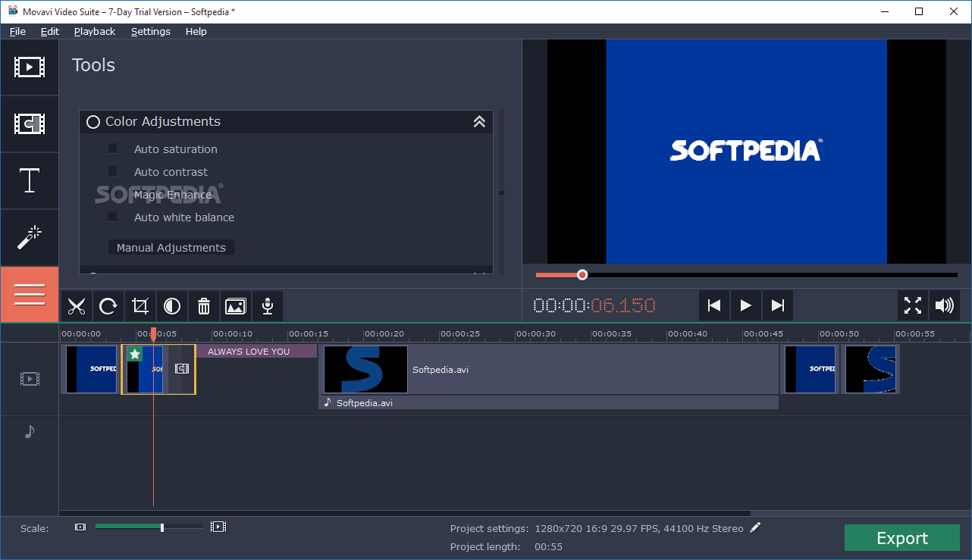Select the Crop tool icon
This screenshot has width=972, height=560.
140,306
